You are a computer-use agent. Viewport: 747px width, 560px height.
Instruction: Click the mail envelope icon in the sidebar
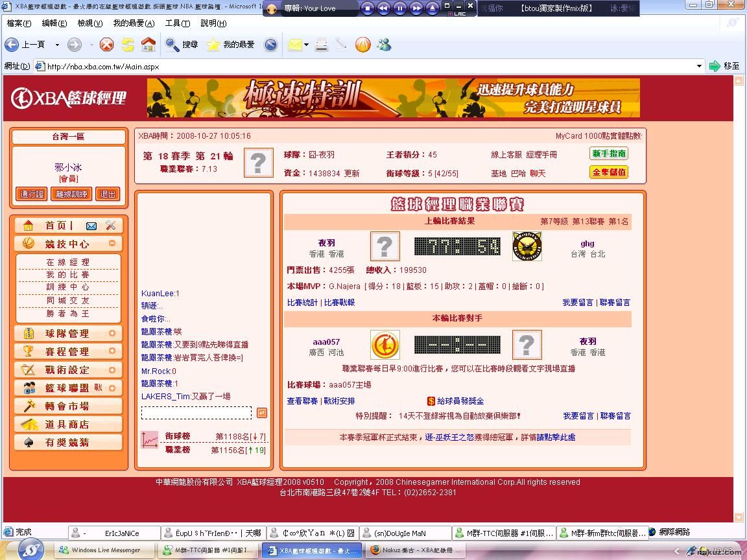pos(91,226)
